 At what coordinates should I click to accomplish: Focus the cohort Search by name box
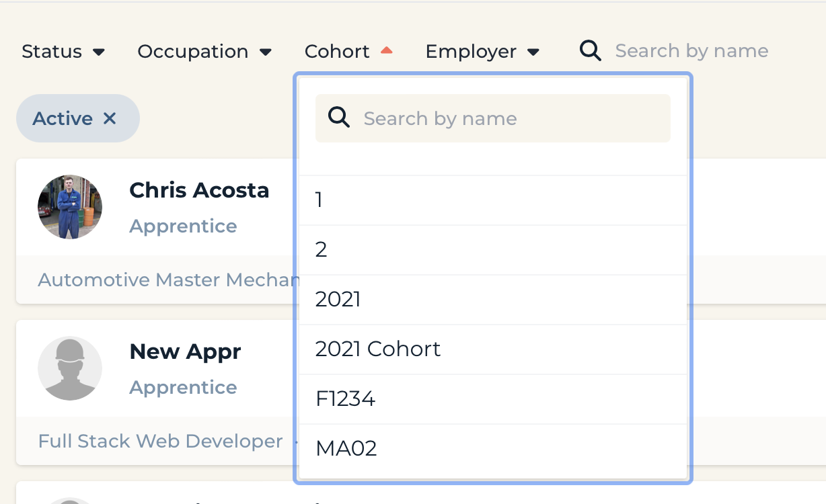[x=493, y=118]
